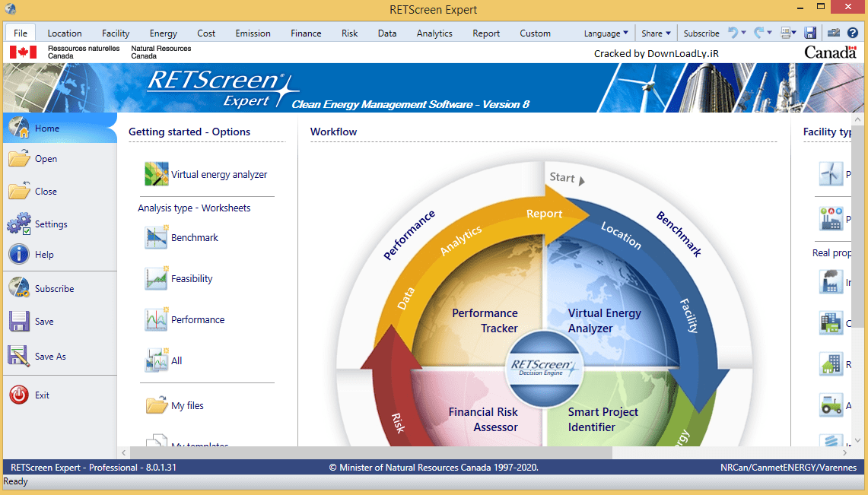Image resolution: width=868 pixels, height=495 pixels.
Task: Open the Report menu
Action: [485, 33]
